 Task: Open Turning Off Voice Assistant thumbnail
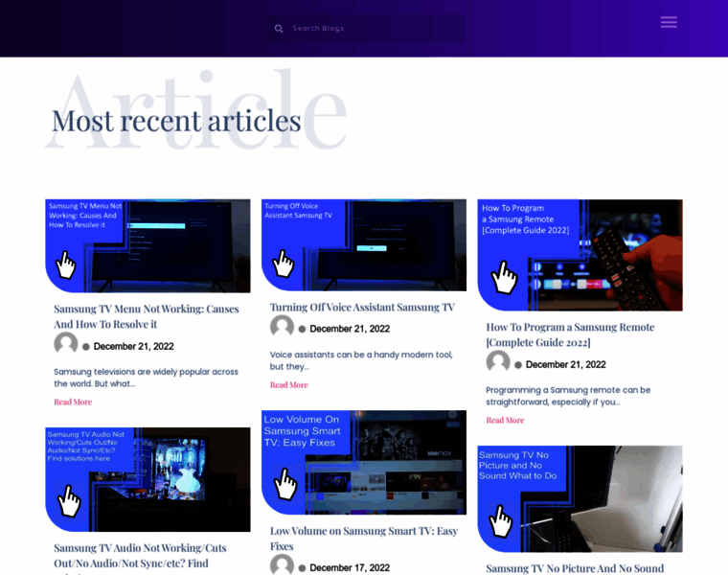[364, 244]
